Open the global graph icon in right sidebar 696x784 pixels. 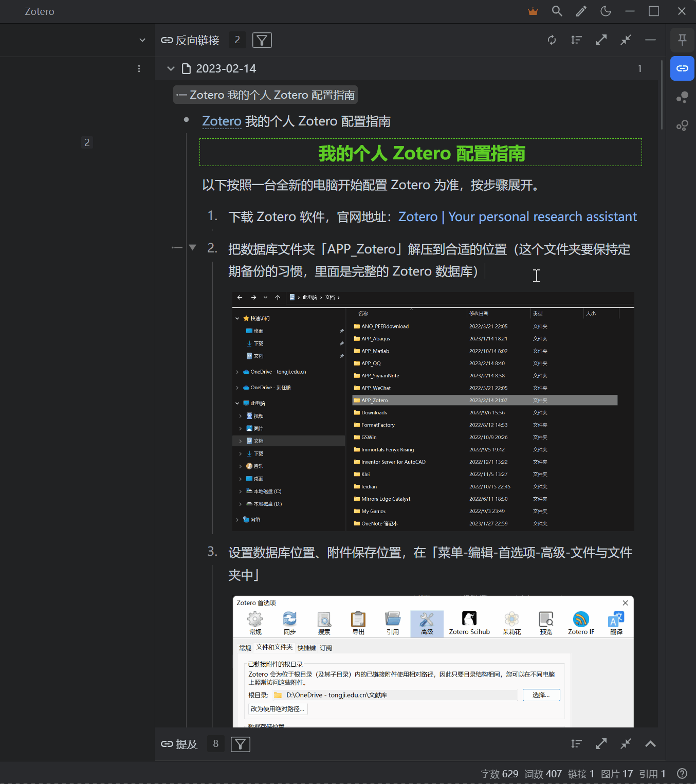point(682,125)
